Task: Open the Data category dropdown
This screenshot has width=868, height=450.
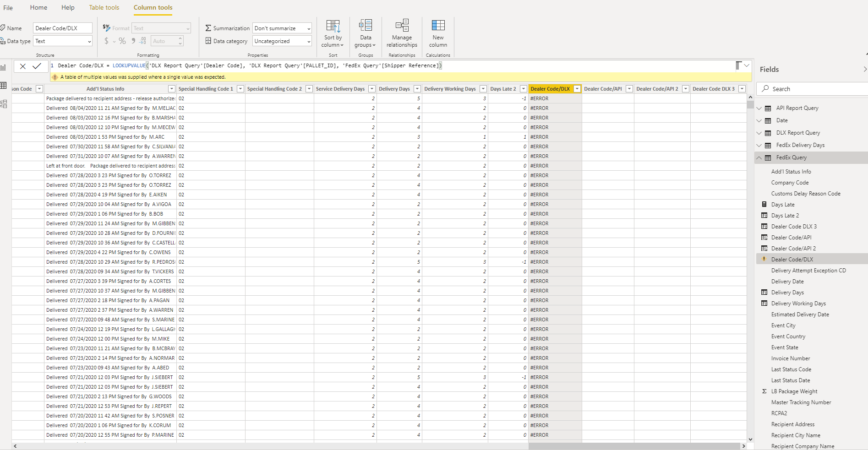Action: tap(282, 41)
